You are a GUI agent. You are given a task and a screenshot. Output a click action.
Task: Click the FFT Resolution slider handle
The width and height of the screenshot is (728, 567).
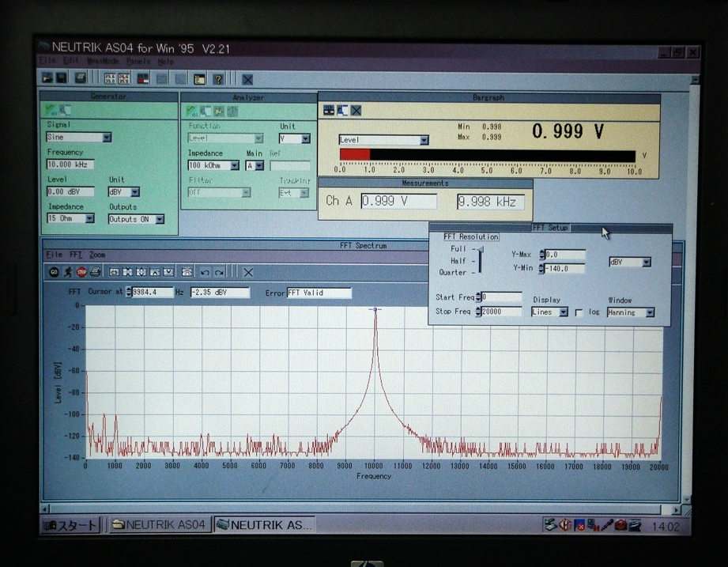(x=481, y=250)
